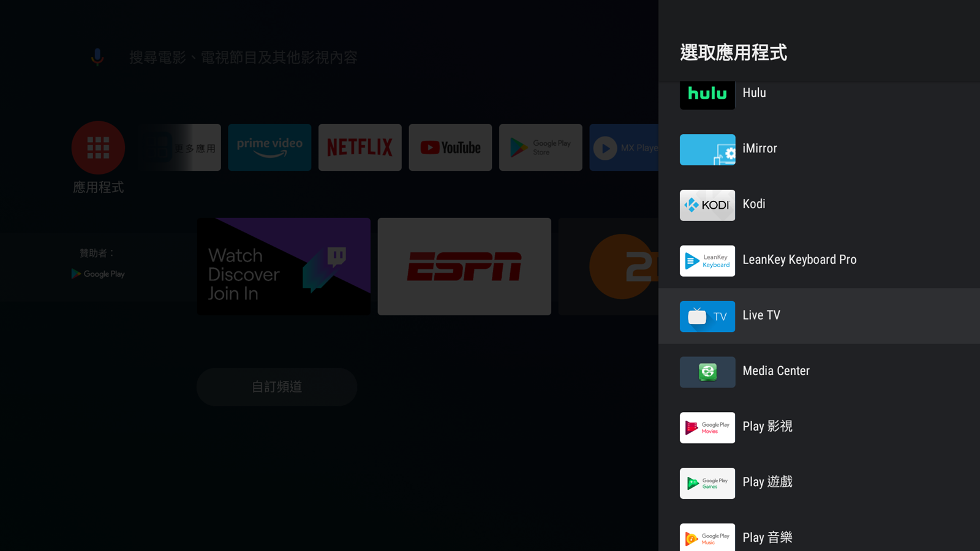The width and height of the screenshot is (980, 551).
Task: Open the MX Player tile
Action: 624,148
